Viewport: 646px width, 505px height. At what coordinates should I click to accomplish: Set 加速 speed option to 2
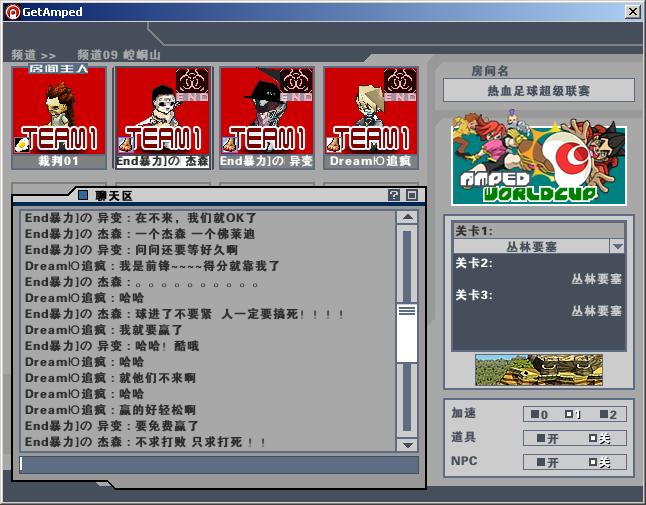(x=609, y=415)
